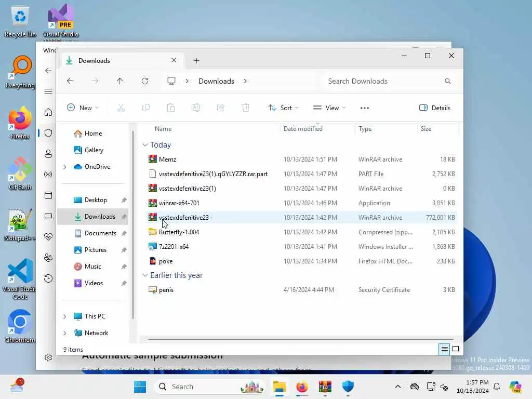The image size is (532, 399).
Task: Select the Downloads tab
Action: pyautogui.click(x=122, y=61)
